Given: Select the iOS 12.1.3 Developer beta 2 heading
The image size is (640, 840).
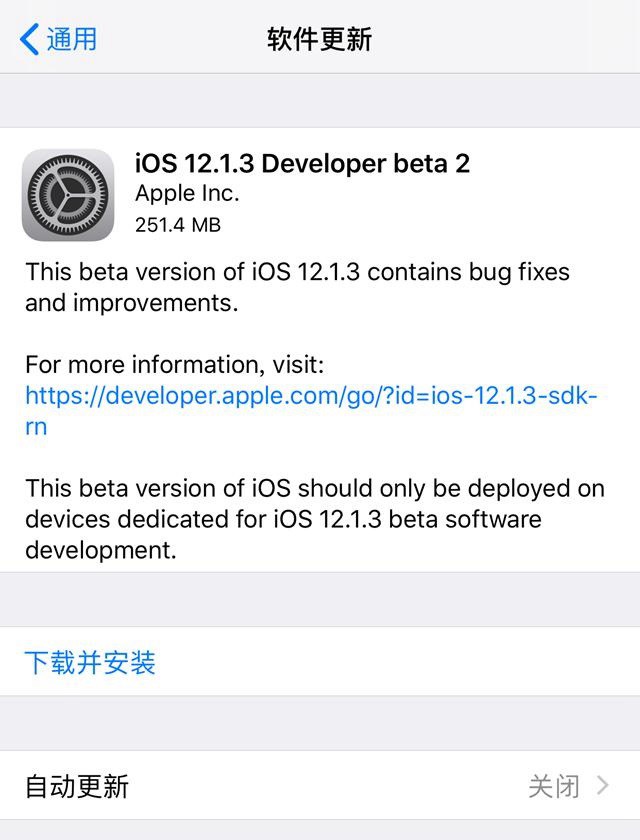Looking at the screenshot, I should (302, 163).
